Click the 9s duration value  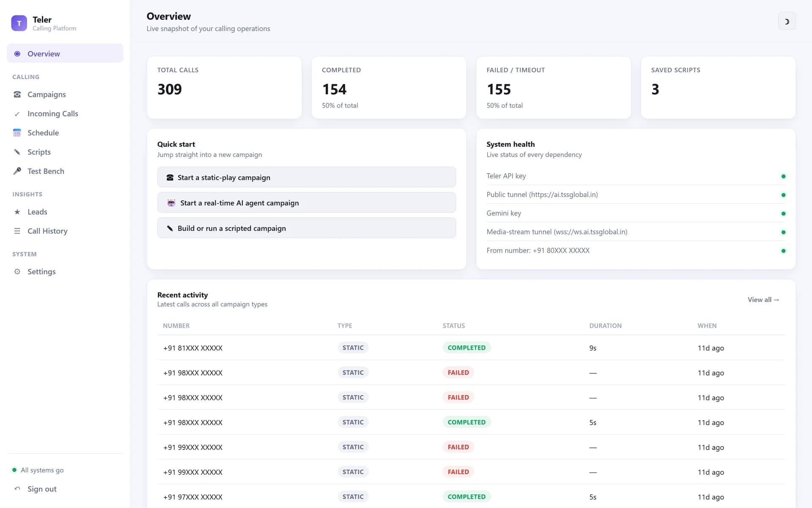pyautogui.click(x=593, y=348)
